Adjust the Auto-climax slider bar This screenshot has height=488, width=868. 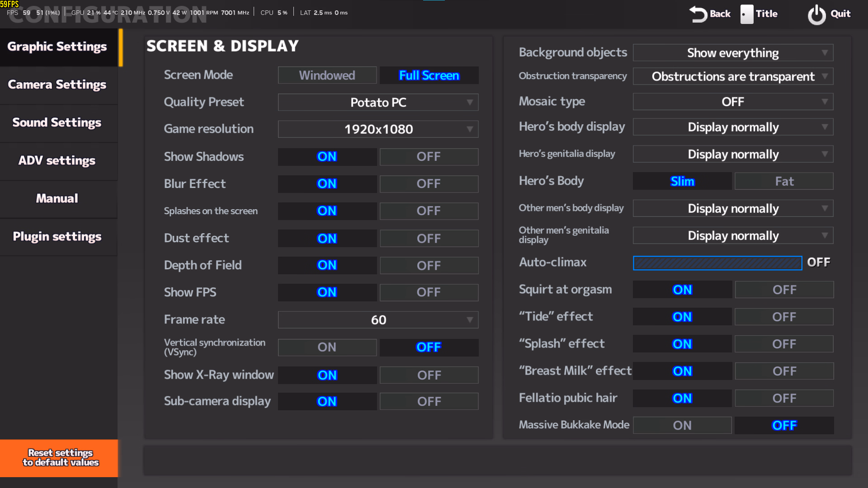[717, 263]
